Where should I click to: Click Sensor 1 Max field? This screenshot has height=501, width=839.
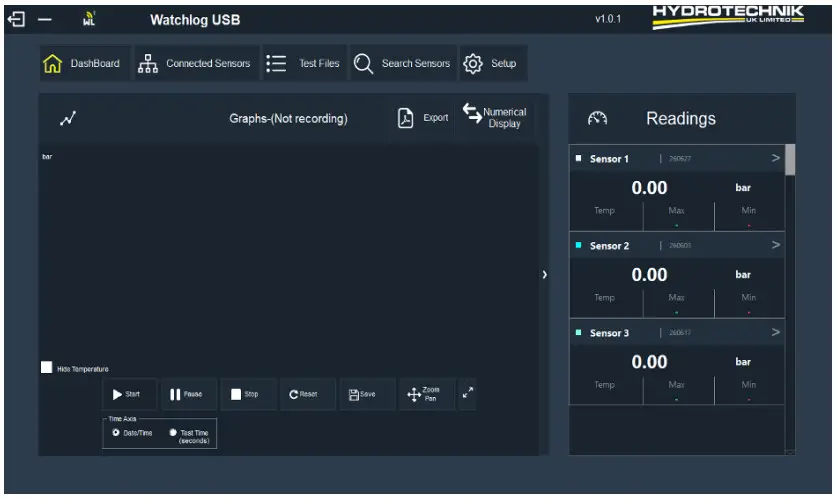[x=678, y=216]
